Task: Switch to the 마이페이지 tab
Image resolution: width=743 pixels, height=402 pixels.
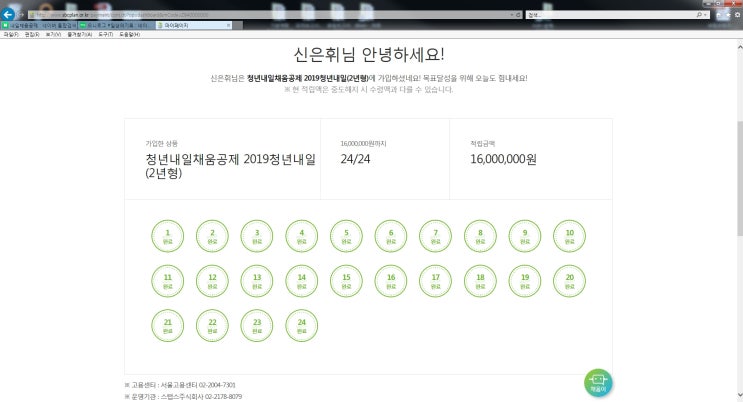Action: (x=193, y=25)
